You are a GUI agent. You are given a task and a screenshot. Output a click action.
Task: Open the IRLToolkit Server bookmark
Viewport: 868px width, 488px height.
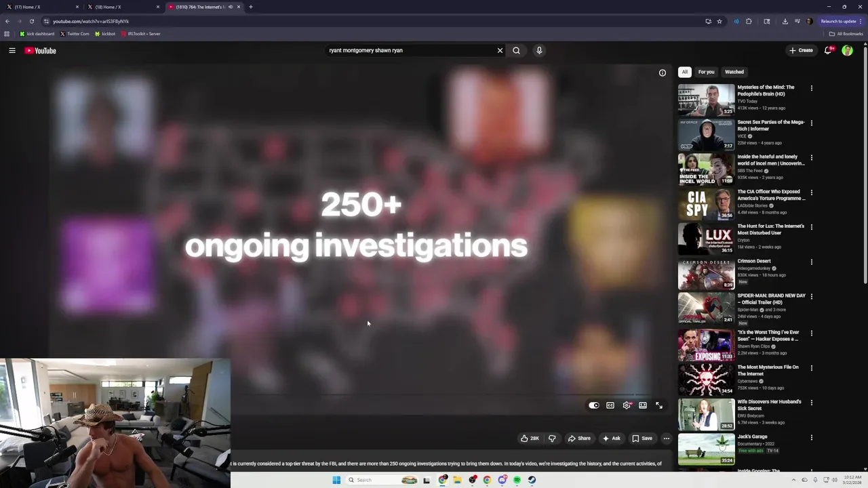click(141, 34)
